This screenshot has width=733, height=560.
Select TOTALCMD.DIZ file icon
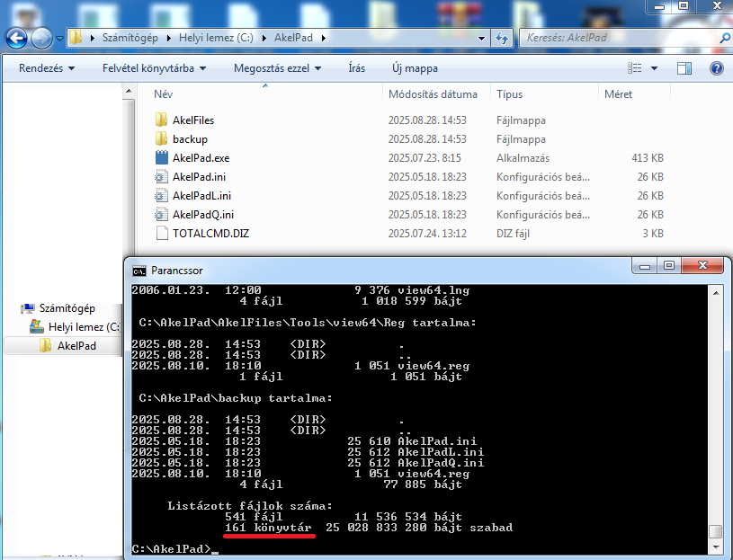[161, 233]
